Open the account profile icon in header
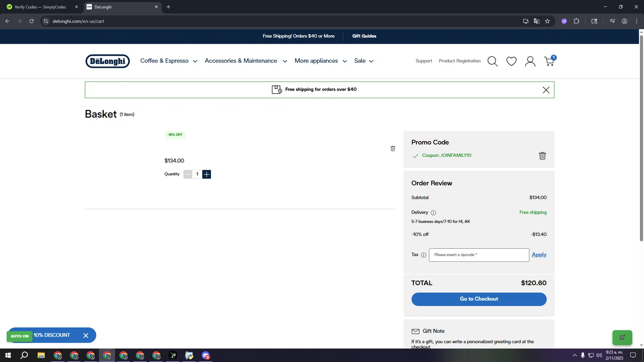This screenshot has width=644, height=362. pos(530,61)
